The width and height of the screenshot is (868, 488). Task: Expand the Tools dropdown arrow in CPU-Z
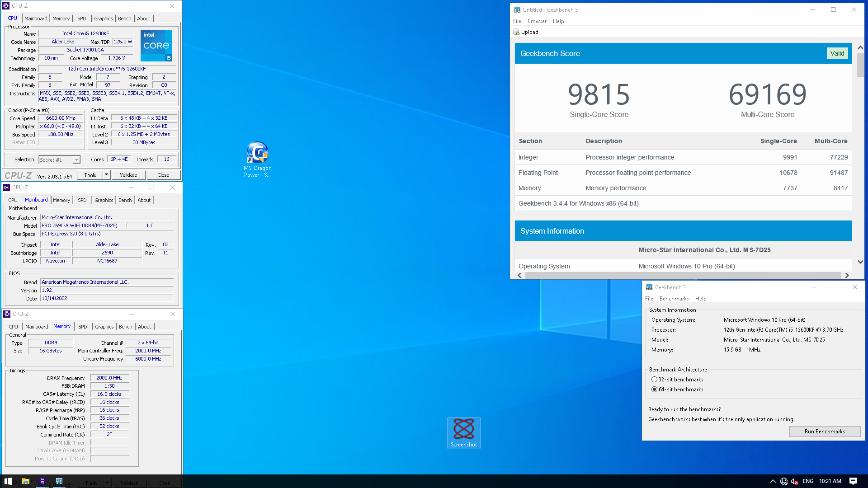pos(107,175)
